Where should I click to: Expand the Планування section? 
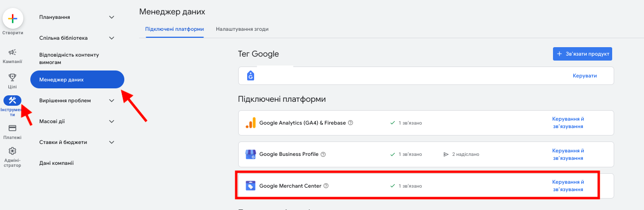pyautogui.click(x=111, y=17)
